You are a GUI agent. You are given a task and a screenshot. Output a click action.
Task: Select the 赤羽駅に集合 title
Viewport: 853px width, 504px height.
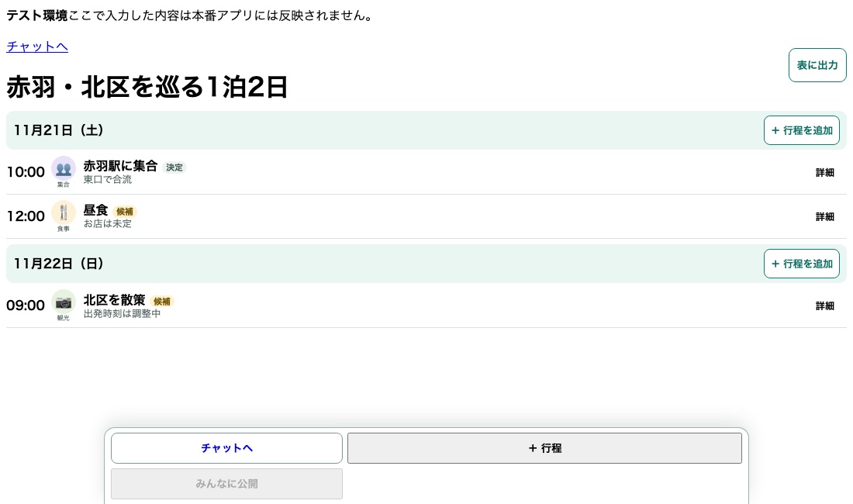(x=120, y=166)
